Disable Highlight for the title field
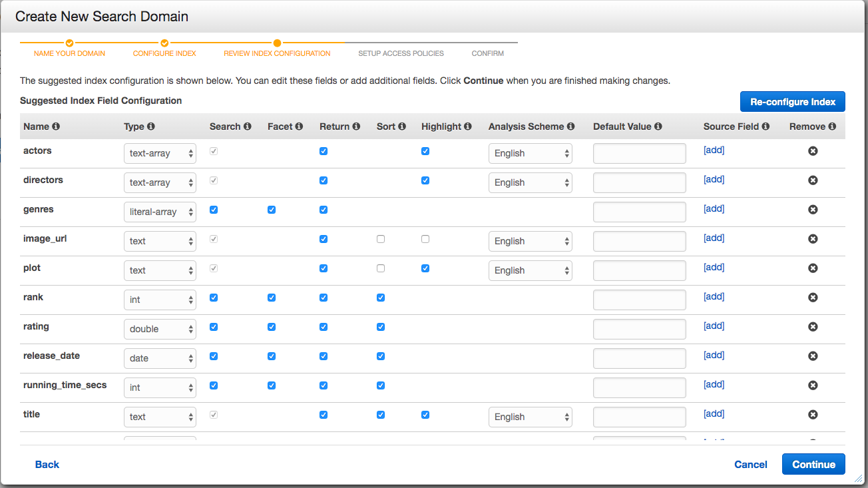 pos(425,415)
